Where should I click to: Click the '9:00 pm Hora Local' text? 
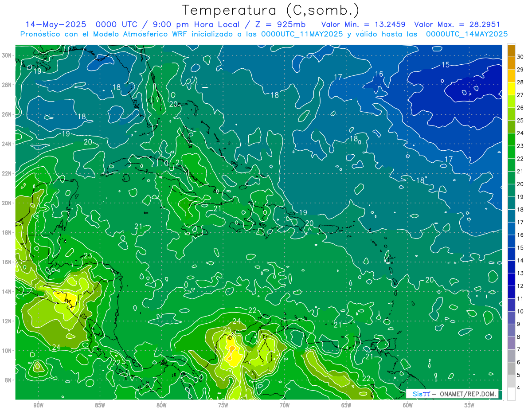coord(196,24)
